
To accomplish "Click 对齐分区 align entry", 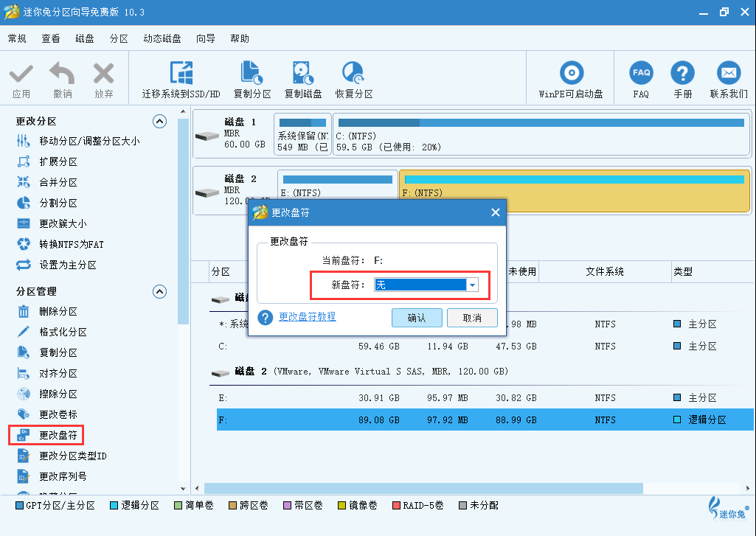I will (46, 374).
